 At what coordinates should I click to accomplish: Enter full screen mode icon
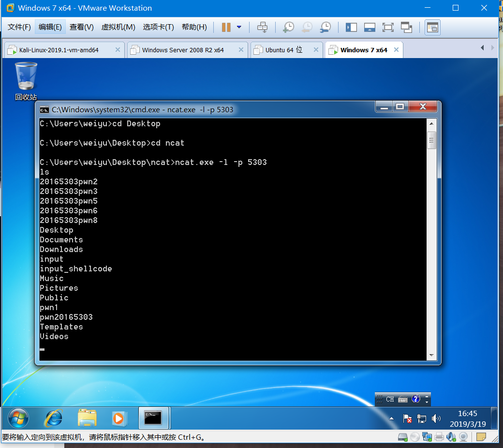(388, 27)
